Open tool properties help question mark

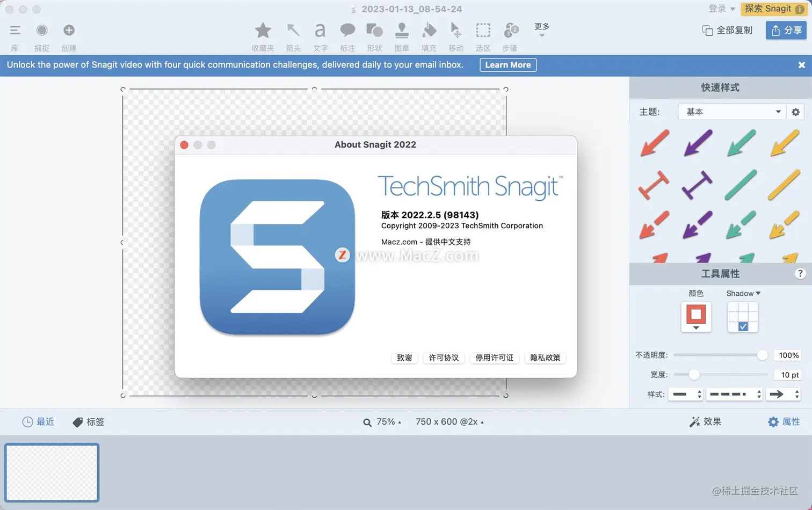[x=800, y=274]
